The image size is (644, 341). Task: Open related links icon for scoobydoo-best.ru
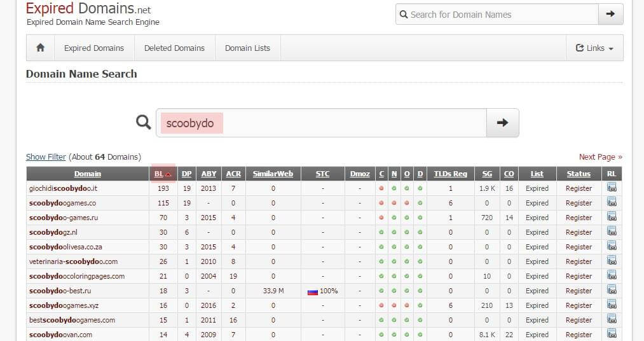coord(612,289)
